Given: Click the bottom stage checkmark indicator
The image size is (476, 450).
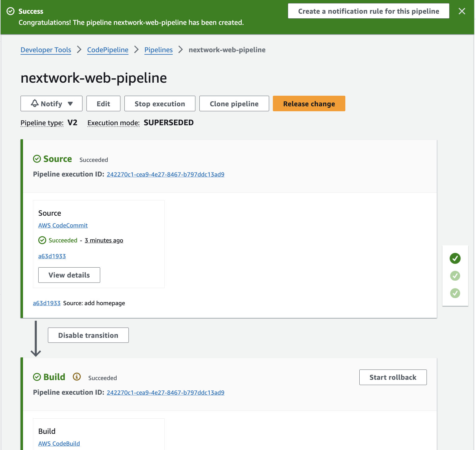Looking at the screenshot, I should pos(455,293).
